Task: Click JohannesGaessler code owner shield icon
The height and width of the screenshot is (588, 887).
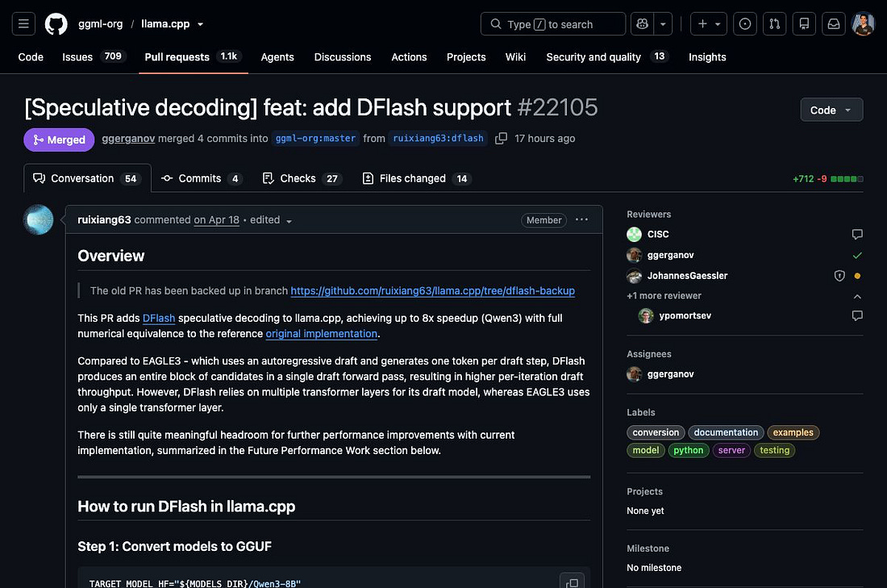Action: click(x=839, y=276)
